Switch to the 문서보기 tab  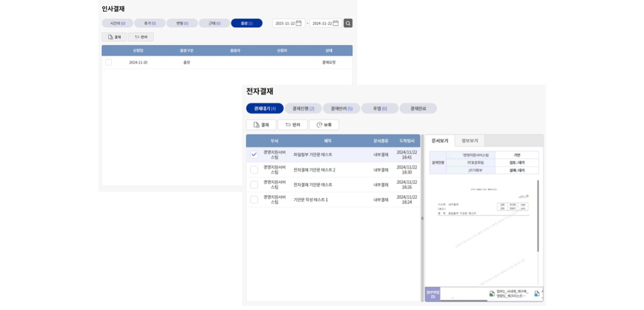point(440,141)
